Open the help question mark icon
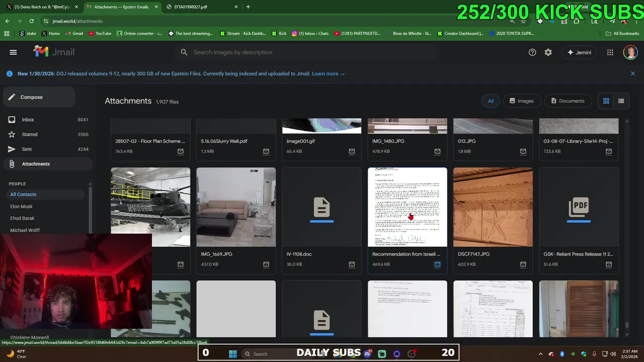The image size is (644, 362). 532,52
